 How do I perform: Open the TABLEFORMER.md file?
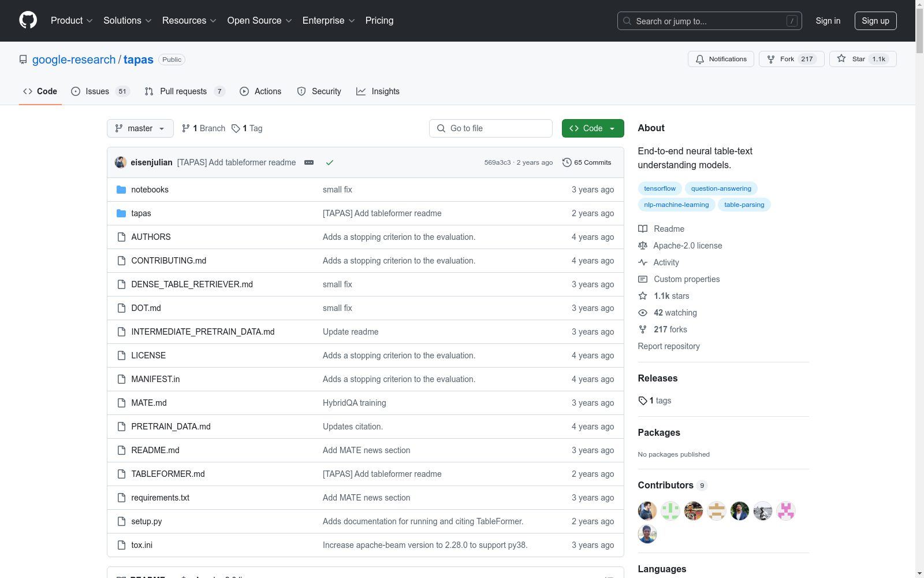tap(168, 474)
